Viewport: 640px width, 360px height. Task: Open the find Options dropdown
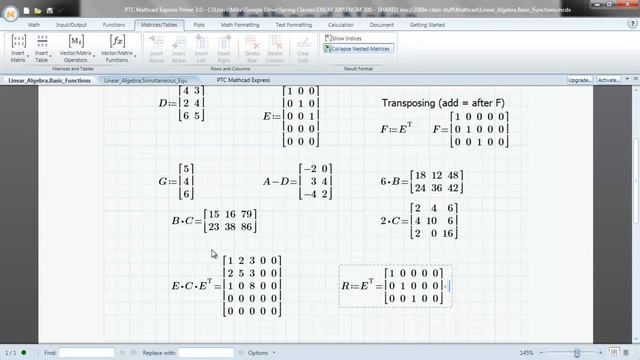(262, 353)
